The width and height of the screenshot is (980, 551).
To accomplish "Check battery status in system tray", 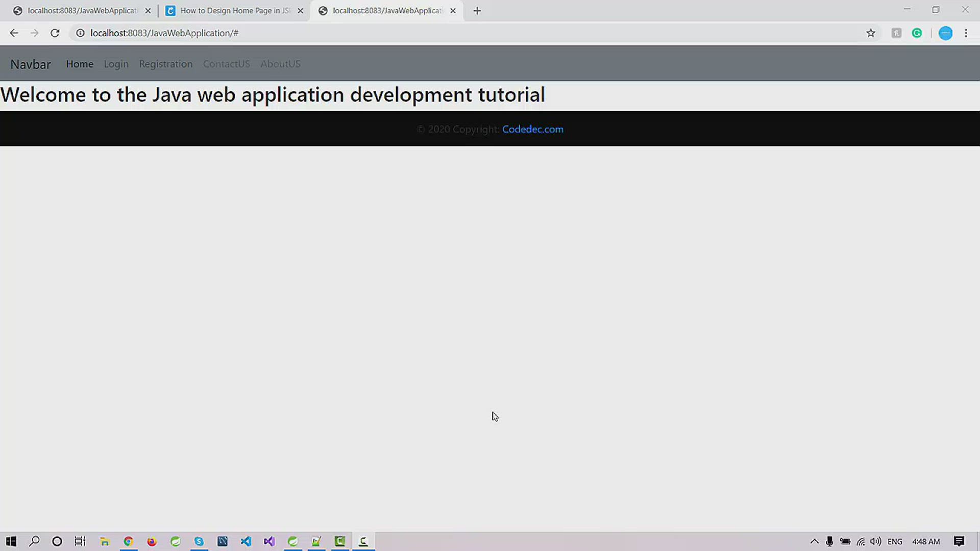I will click(x=845, y=541).
